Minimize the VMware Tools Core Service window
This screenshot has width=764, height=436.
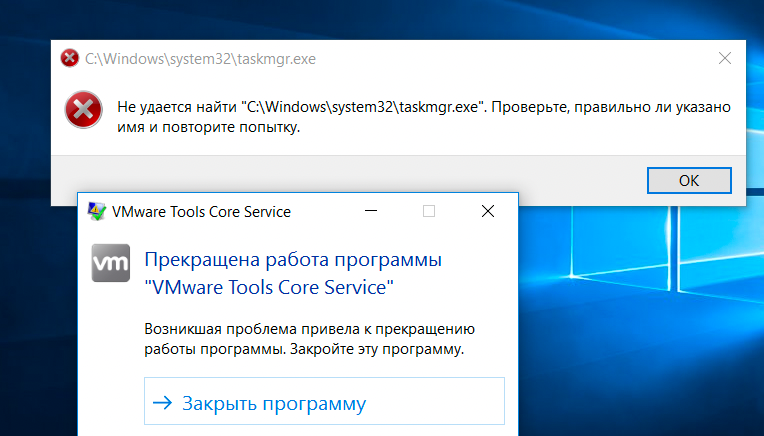coord(371,211)
